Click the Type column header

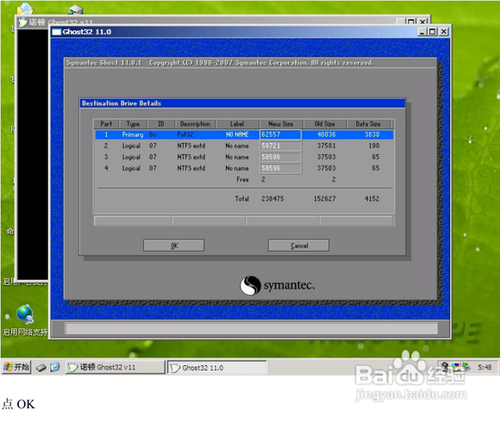(133, 124)
